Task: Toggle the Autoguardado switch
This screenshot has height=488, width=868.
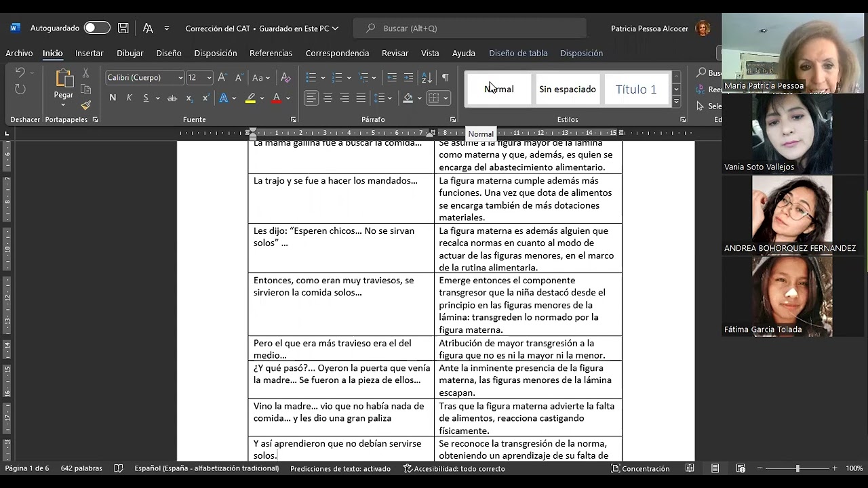Action: tap(97, 28)
